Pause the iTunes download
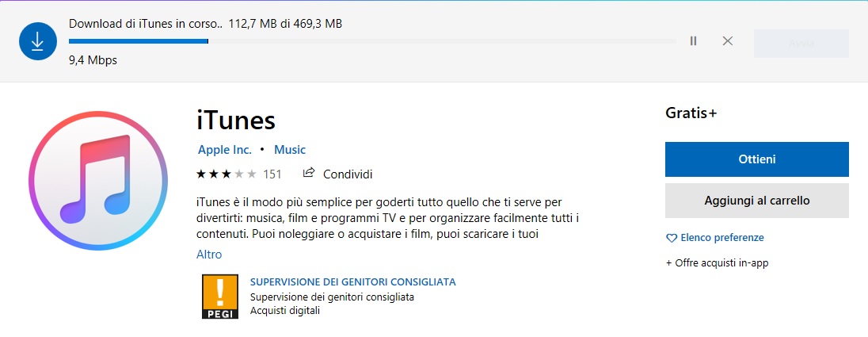This screenshot has width=868, height=337. pos(693,41)
